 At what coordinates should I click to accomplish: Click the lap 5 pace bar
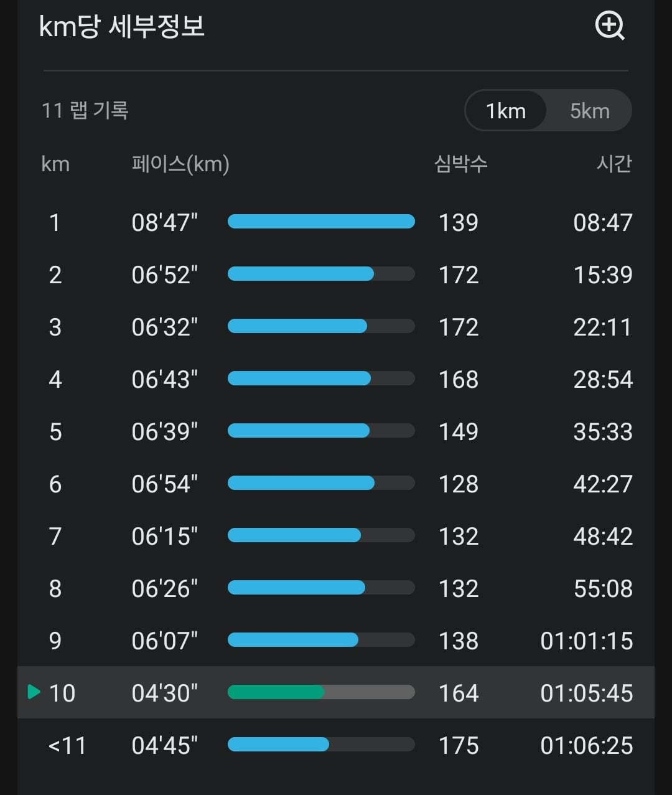(321, 431)
